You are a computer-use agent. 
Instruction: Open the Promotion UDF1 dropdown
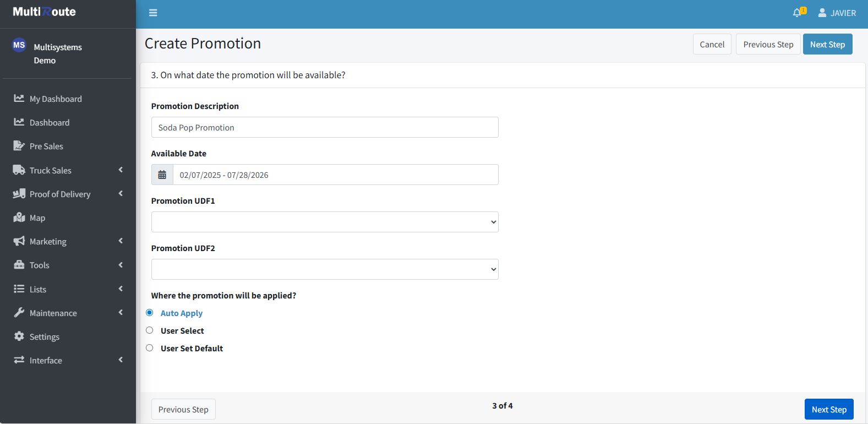[325, 222]
